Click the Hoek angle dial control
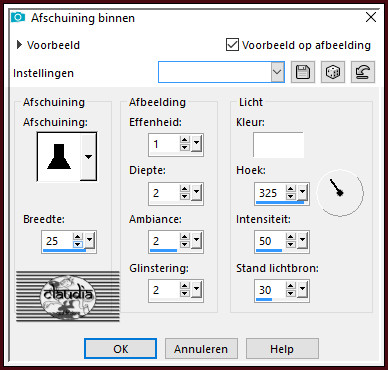Image resolution: width=388 pixels, height=370 pixels. (340, 193)
